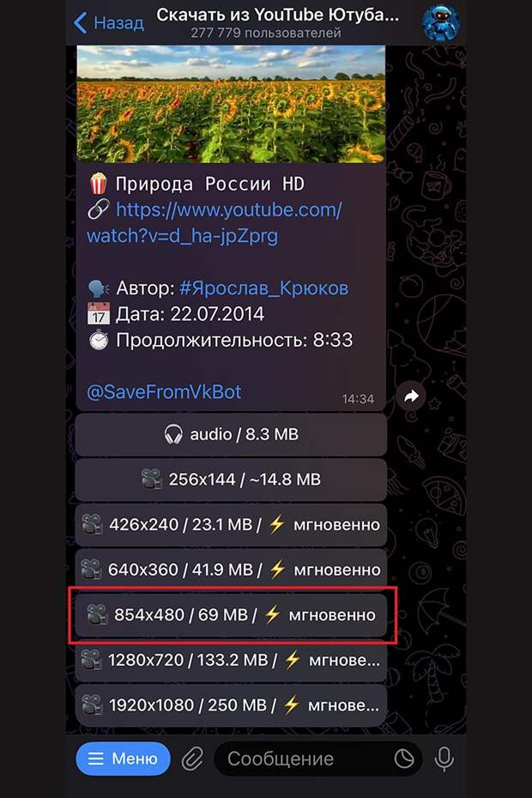This screenshot has height=798, width=532.
Task: Open the sunflower field video thumbnail
Action: (231, 104)
